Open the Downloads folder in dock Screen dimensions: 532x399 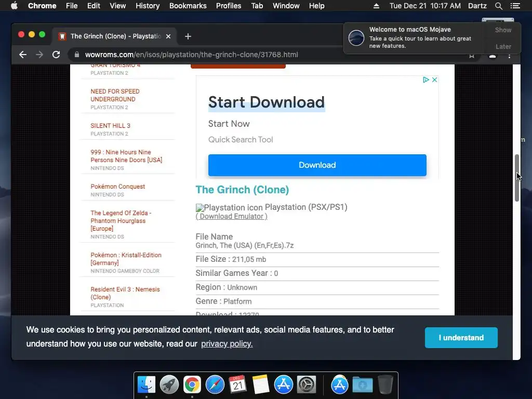[362, 385]
